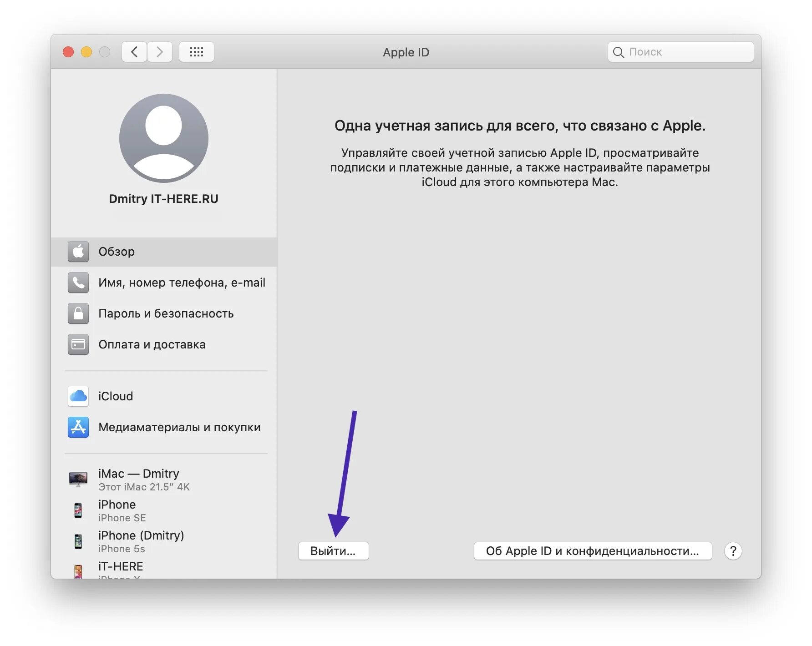Show all preferences grid button
Screen dimensions: 812x646
pyautogui.click(x=197, y=52)
